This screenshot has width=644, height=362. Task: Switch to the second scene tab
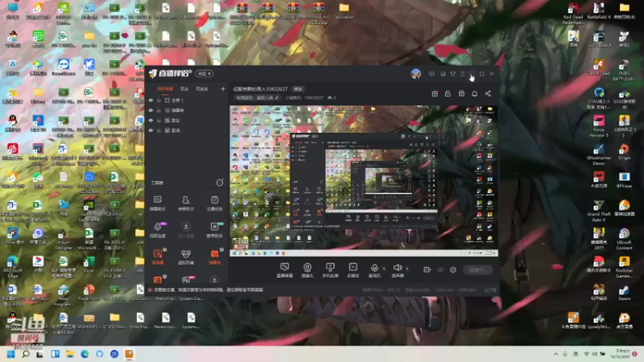tap(184, 88)
